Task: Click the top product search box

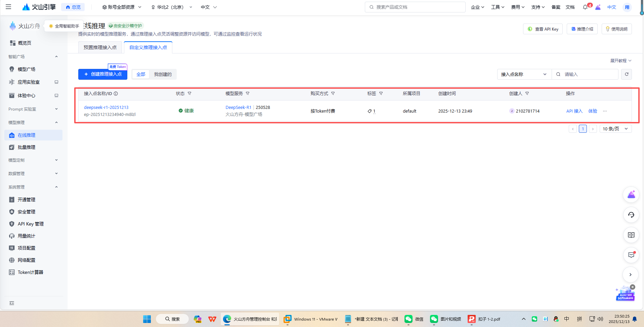Action: 415,7
